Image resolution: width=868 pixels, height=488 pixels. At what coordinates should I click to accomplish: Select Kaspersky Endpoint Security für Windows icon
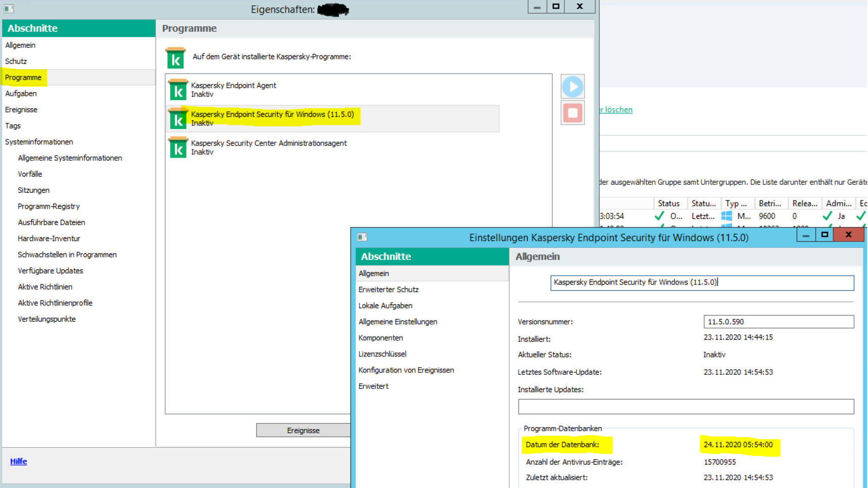(x=178, y=118)
